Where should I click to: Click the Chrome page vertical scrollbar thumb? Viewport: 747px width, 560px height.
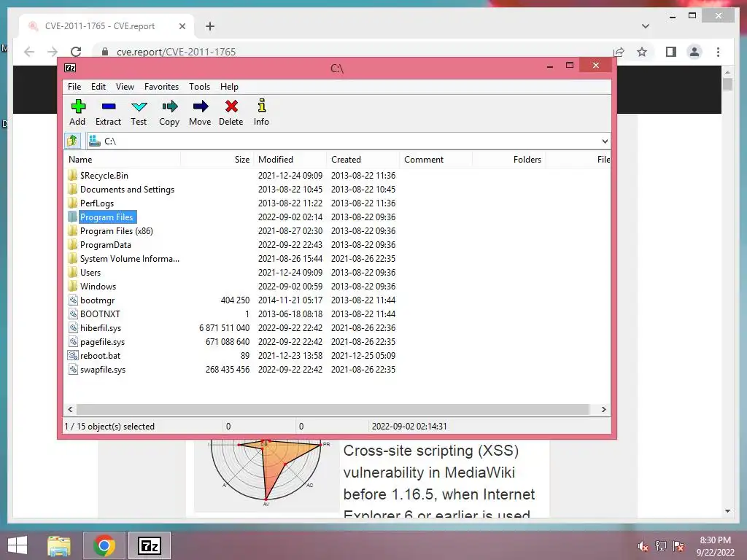click(727, 85)
